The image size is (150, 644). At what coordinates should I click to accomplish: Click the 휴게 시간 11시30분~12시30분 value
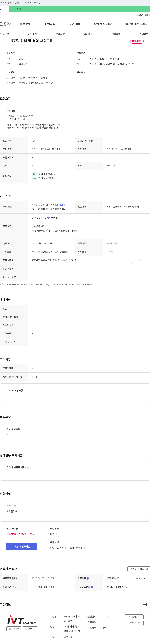point(42,243)
